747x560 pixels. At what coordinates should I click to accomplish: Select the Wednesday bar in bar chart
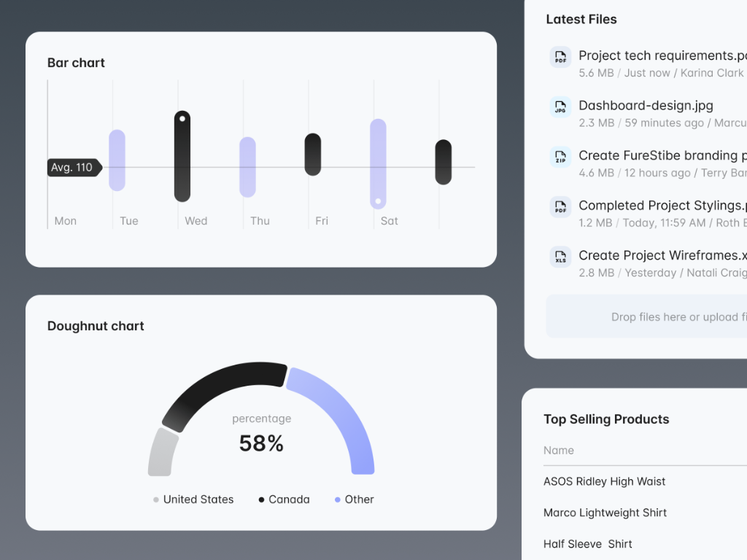[x=182, y=156]
